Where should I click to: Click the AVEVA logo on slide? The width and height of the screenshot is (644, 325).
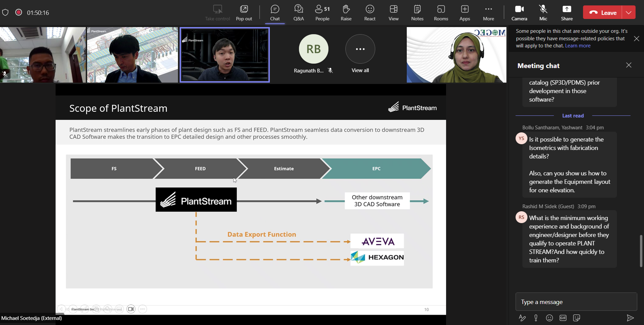pyautogui.click(x=377, y=241)
